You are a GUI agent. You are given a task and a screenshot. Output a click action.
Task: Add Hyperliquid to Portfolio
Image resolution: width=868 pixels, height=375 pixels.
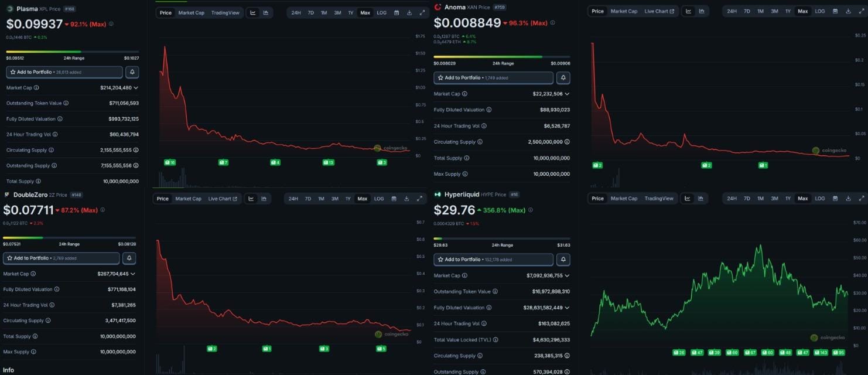[493, 260]
